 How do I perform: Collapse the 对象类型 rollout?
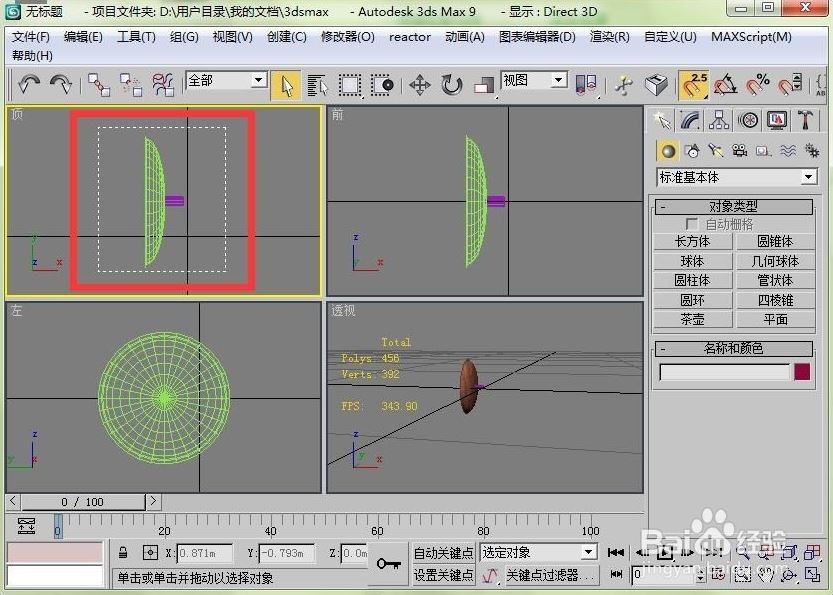(x=734, y=206)
